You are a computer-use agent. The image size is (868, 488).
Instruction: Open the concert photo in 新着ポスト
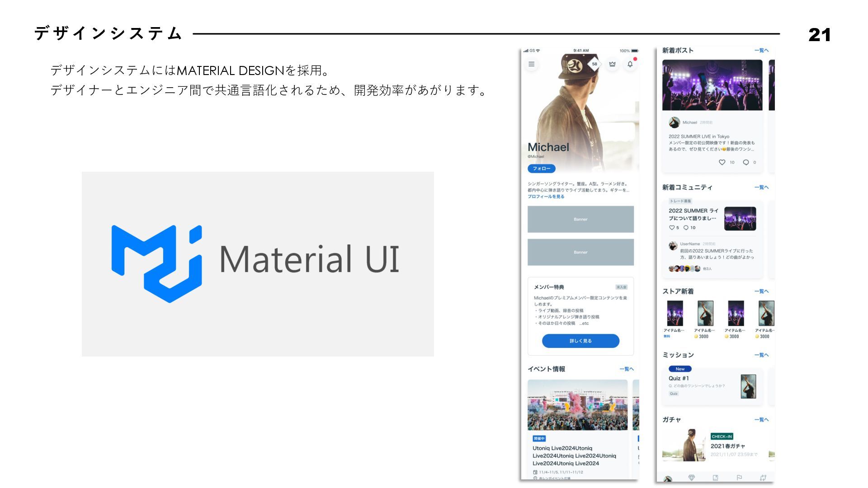pyautogui.click(x=712, y=85)
